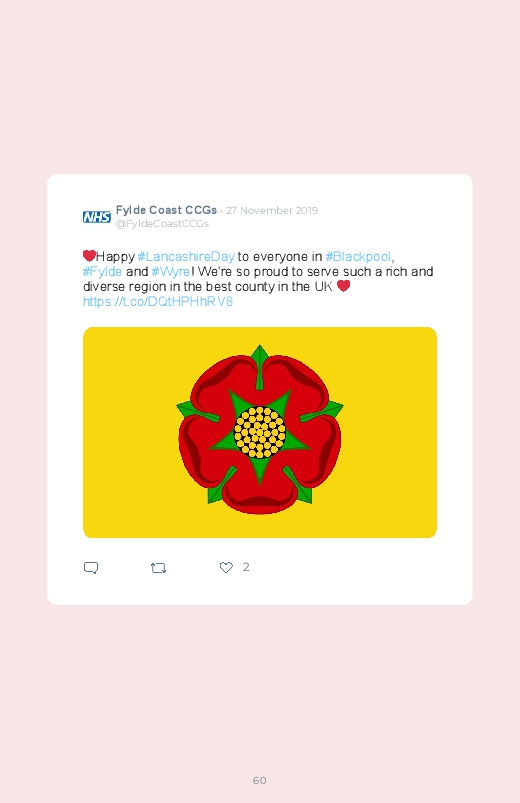The height and width of the screenshot is (803, 520).
Task: Open the #LancashireDay hashtag
Action: pos(186,257)
